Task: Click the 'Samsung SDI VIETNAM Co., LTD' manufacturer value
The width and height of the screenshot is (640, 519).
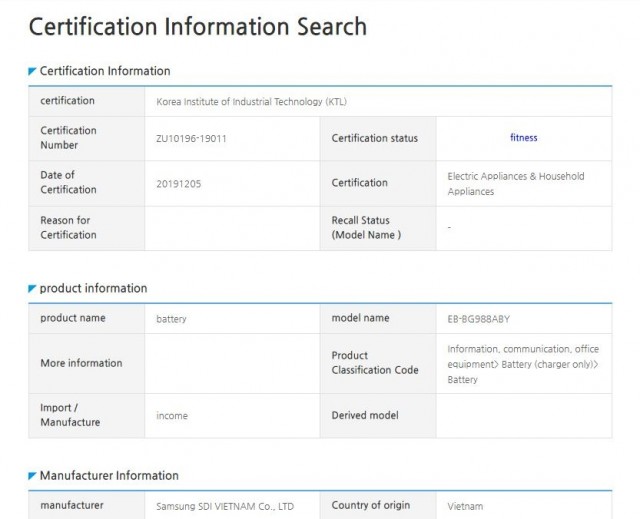Action: coord(225,506)
